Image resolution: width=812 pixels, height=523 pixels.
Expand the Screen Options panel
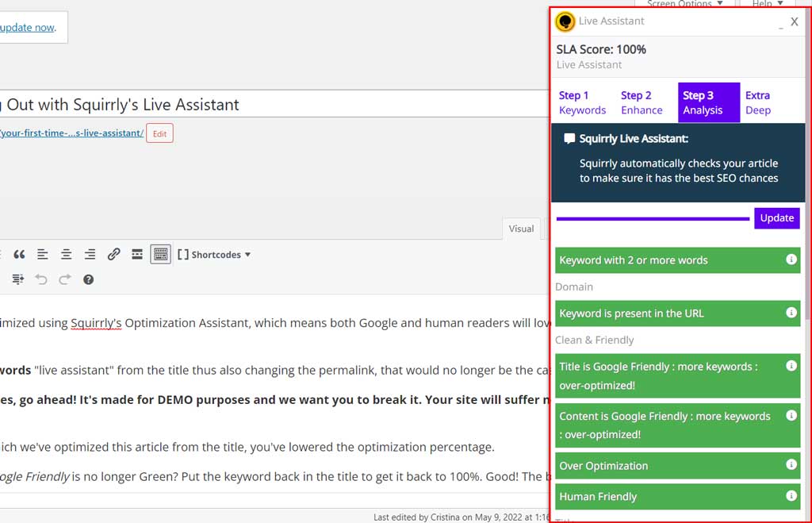tap(684, 4)
